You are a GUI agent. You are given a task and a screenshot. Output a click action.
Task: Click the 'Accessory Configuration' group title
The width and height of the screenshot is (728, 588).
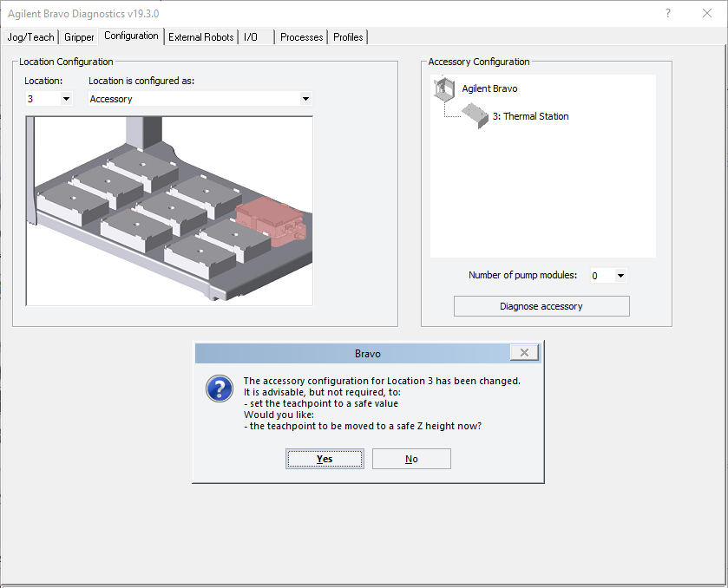[x=479, y=62]
